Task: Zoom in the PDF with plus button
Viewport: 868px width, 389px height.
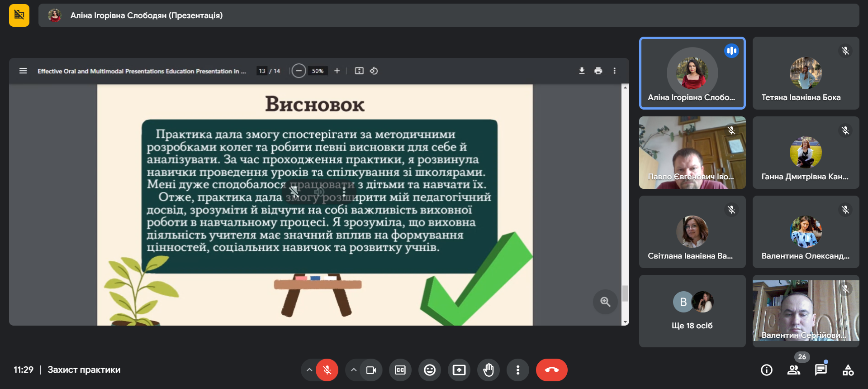Action: point(337,71)
